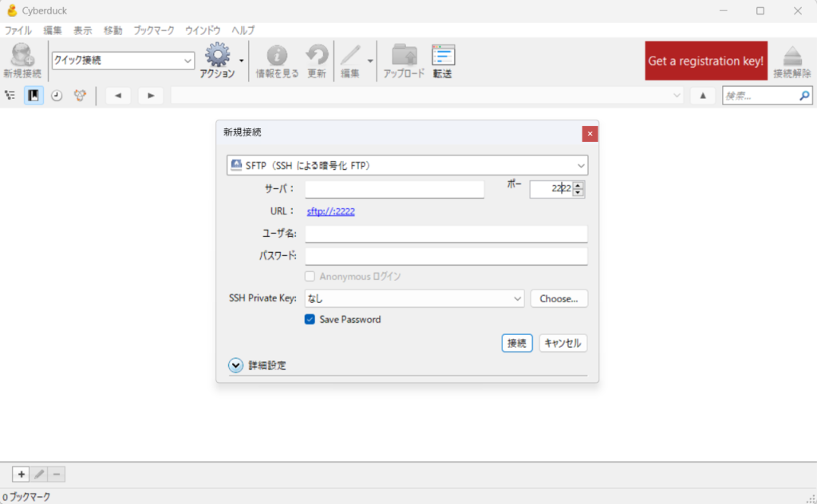Screen dimensions: 817x504
Task: Open the 移動 menu
Action: coord(112,30)
